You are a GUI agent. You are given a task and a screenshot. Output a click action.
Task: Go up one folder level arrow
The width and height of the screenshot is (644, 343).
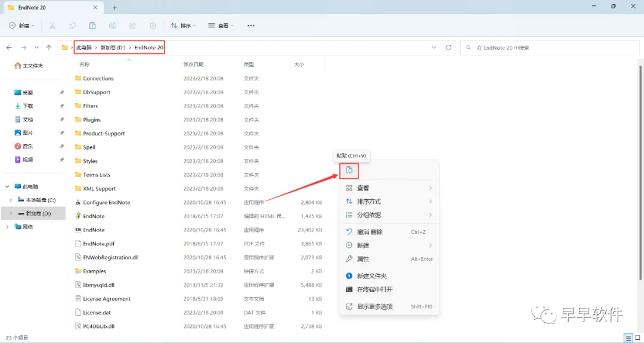(49, 48)
